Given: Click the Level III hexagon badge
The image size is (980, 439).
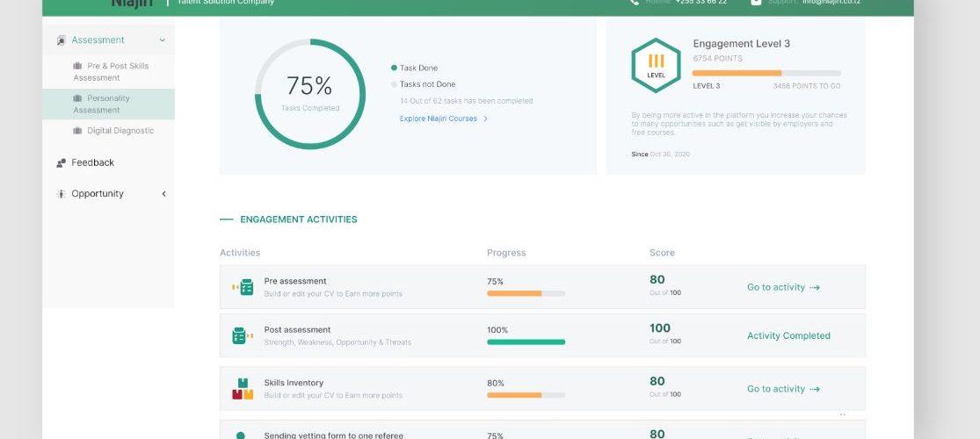Looking at the screenshot, I should point(656,66).
